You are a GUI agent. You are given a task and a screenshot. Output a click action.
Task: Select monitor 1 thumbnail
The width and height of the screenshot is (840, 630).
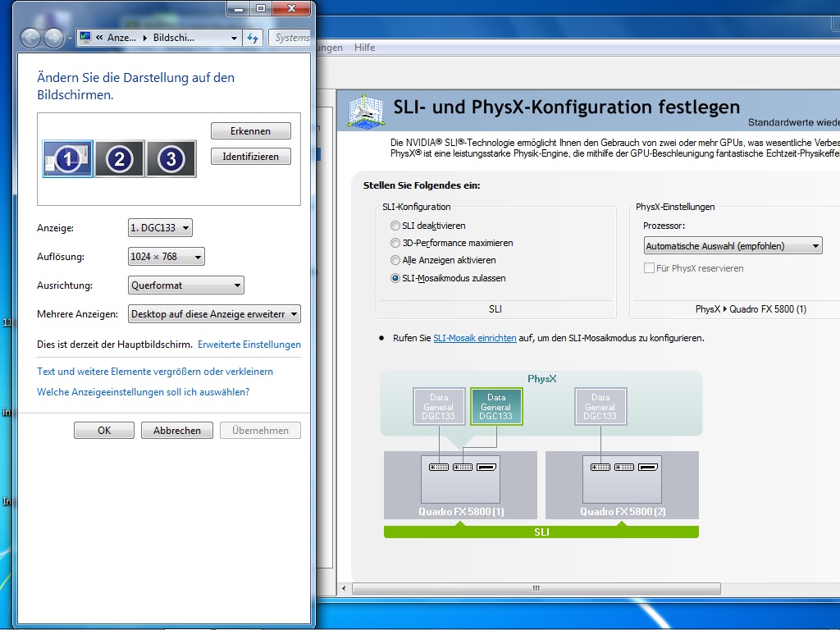coord(67,158)
